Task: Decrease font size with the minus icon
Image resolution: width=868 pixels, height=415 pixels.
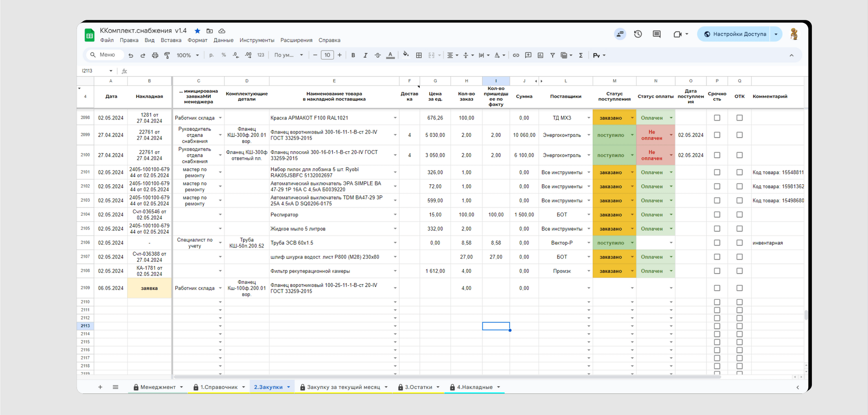Action: (315, 55)
